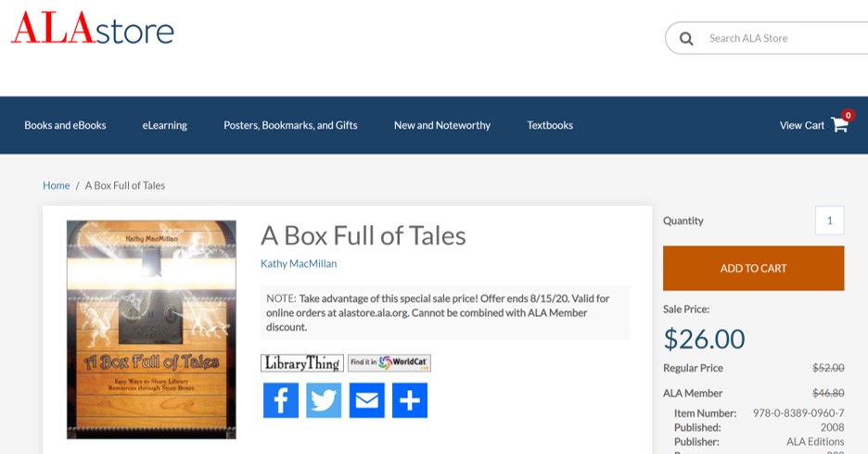Click the search magnifier icon

686,39
